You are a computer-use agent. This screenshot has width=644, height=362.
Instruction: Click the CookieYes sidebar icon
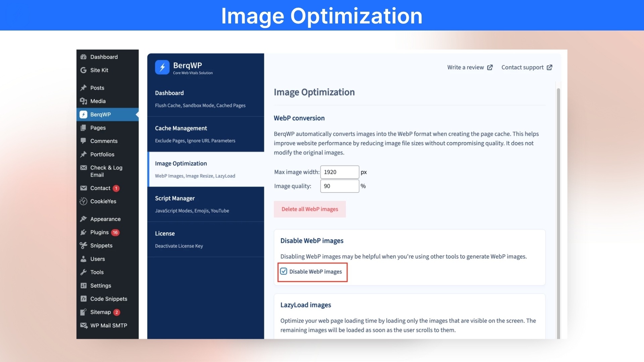(83, 201)
